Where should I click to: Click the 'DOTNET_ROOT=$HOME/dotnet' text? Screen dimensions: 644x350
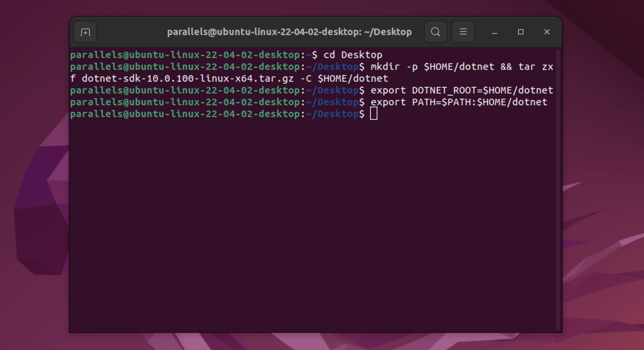482,90
